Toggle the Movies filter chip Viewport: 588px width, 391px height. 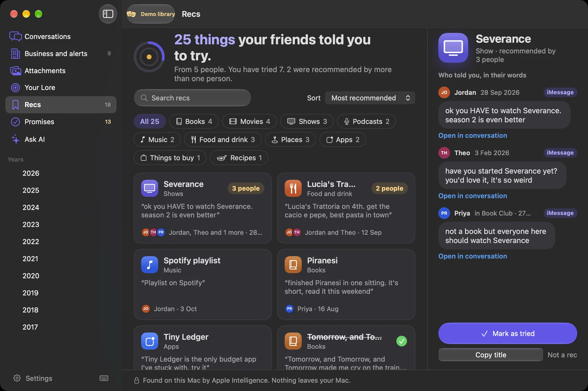(x=250, y=122)
